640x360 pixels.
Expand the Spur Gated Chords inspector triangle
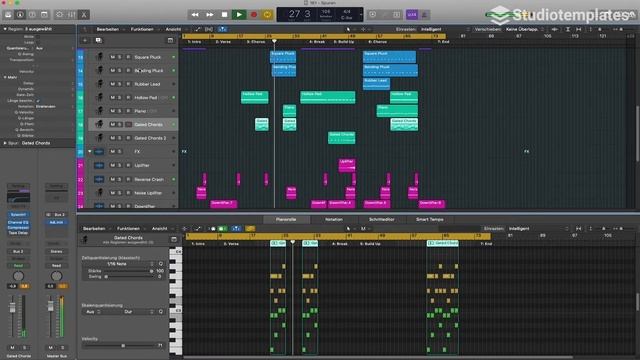pyautogui.click(x=5, y=143)
